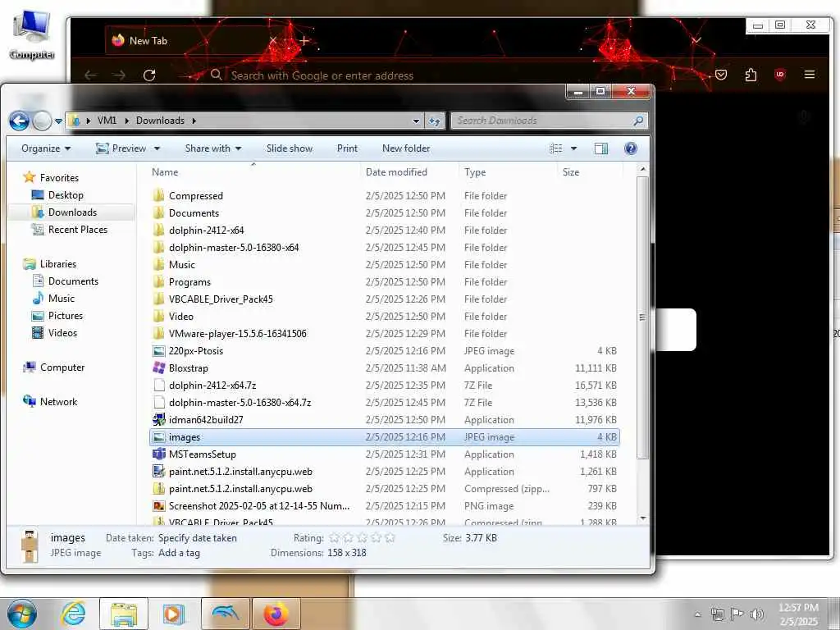
Task: Select Downloads in Favorites
Action: 72,212
